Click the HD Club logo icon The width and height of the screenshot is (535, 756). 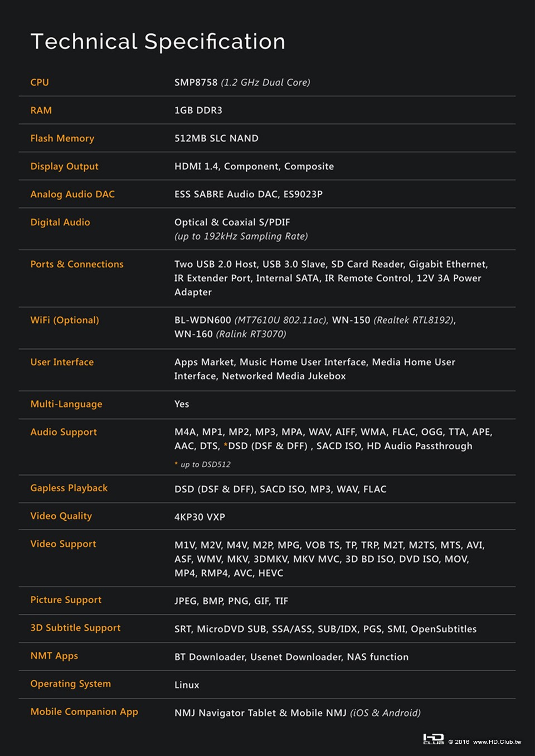433,739
